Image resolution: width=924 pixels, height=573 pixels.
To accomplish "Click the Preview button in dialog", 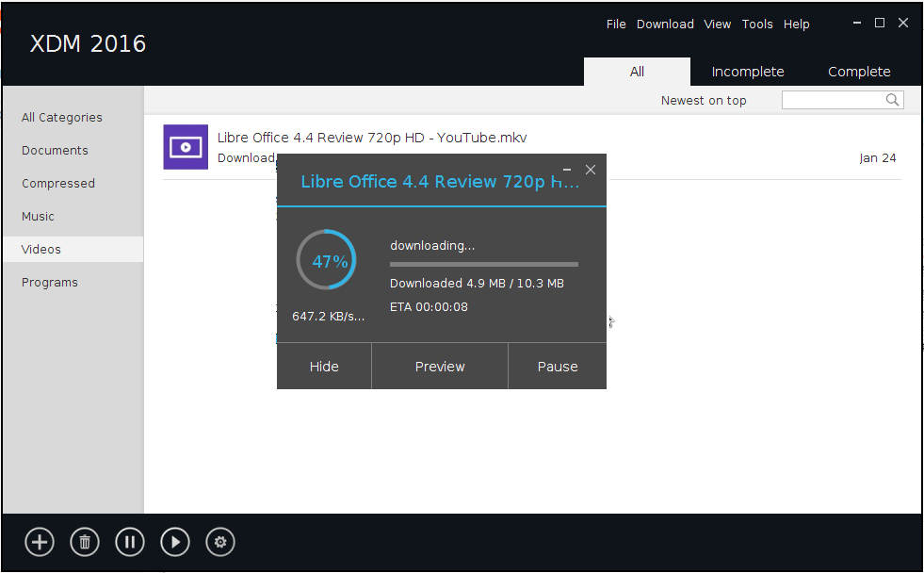I will click(x=440, y=366).
